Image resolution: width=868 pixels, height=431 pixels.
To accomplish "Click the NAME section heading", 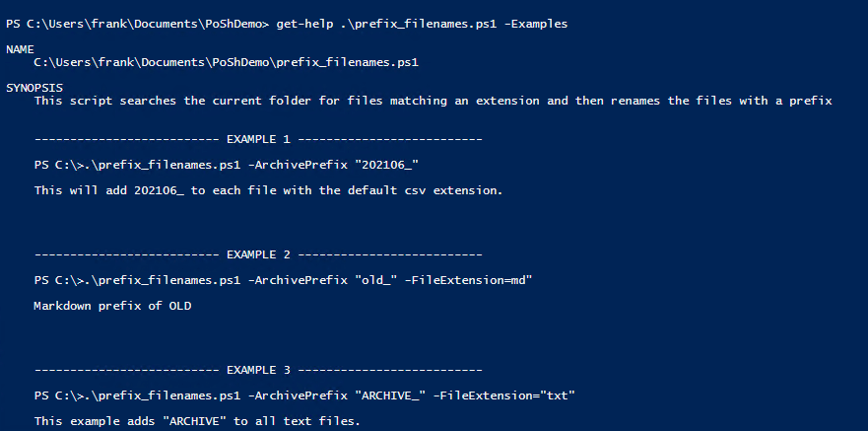I will [20, 48].
